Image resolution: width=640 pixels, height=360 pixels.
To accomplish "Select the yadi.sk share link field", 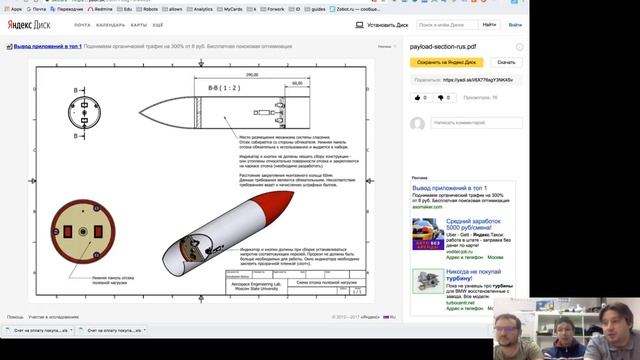I will pyautogui.click(x=478, y=80).
